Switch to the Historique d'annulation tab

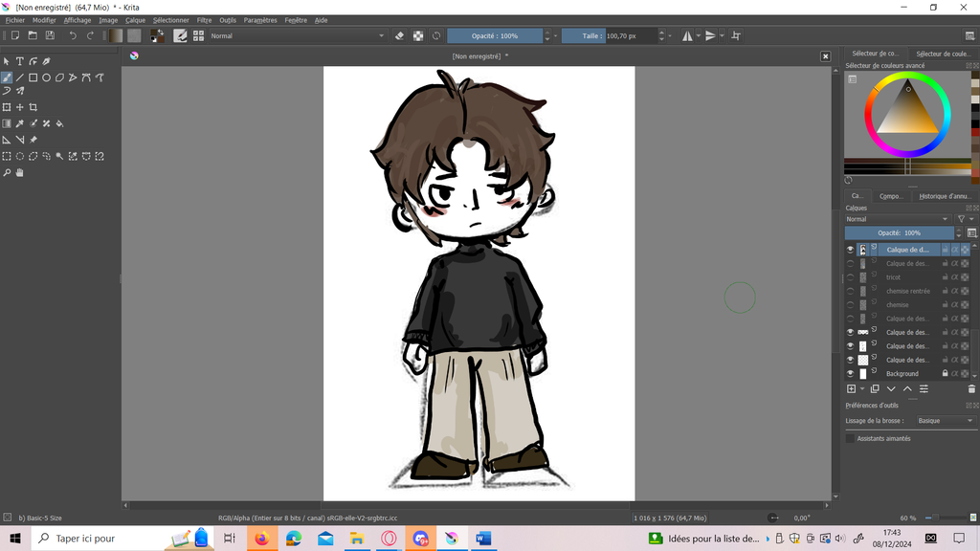point(945,196)
